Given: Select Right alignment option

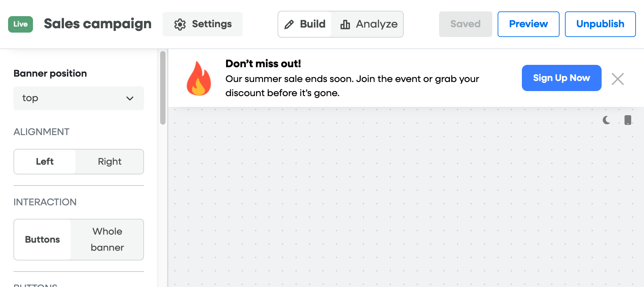Looking at the screenshot, I should click(110, 162).
